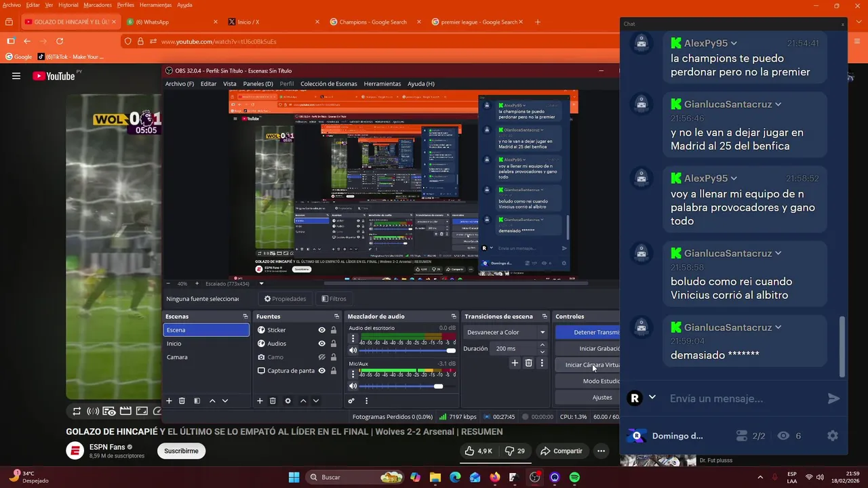Open OBS Archivo (F) menu
Screen dimensions: 868x488
coord(180,84)
